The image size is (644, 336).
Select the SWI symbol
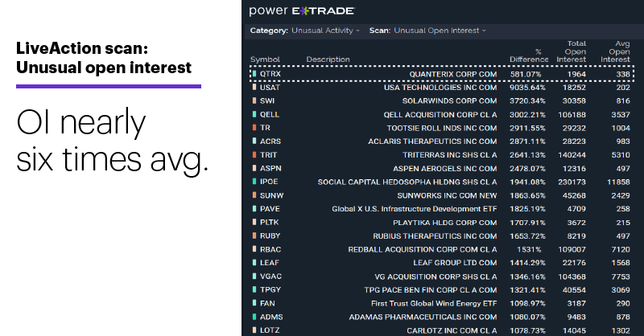coord(267,101)
